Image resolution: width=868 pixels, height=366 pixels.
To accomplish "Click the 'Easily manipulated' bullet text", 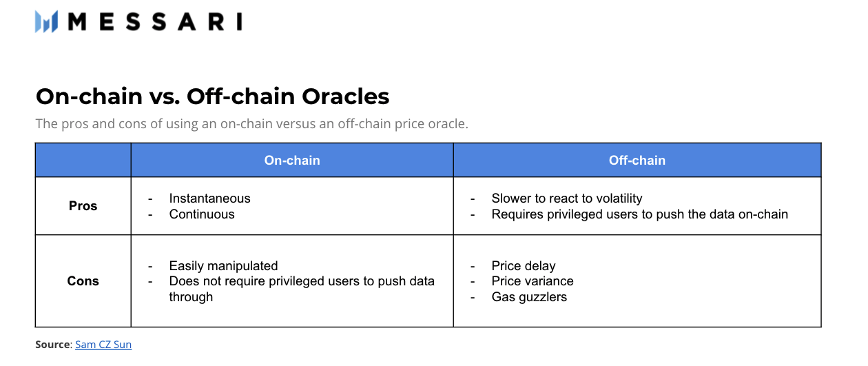I will pos(223,266).
